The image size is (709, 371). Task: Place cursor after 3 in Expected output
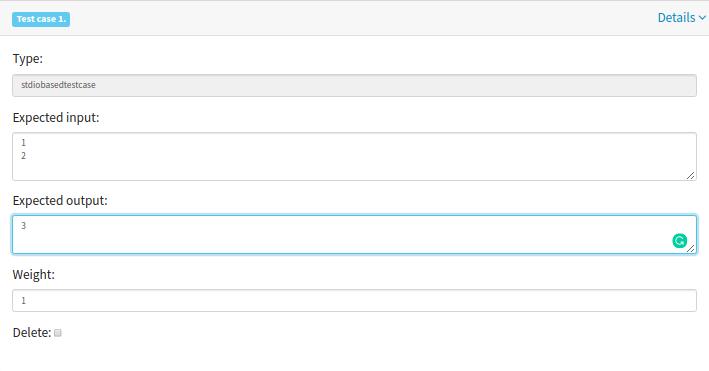(x=26, y=225)
